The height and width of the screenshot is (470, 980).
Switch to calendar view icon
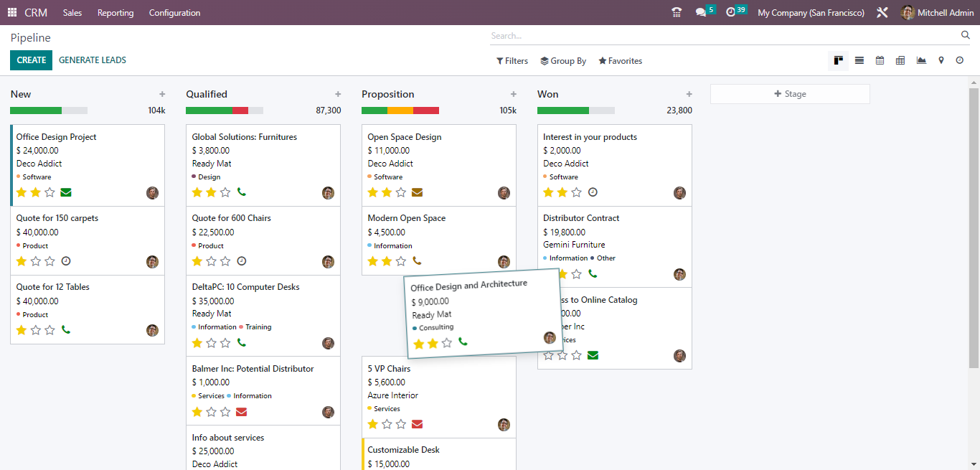[x=880, y=61]
